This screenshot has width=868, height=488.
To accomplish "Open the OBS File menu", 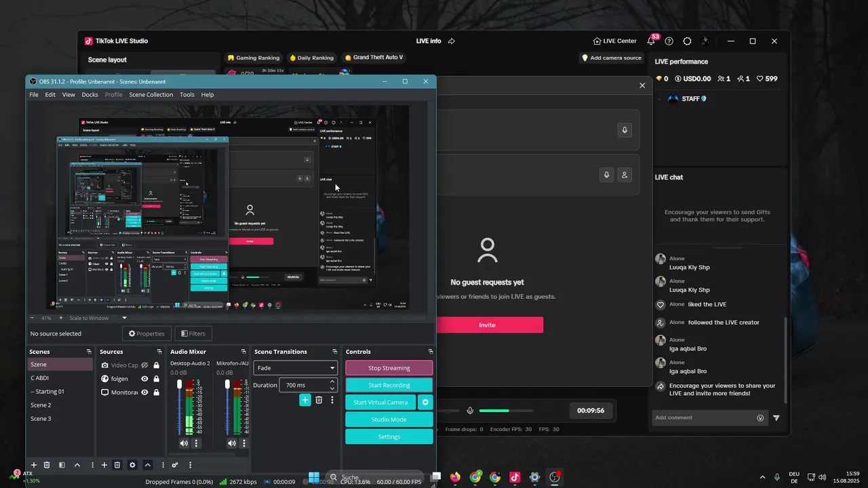I will pyautogui.click(x=34, y=95).
